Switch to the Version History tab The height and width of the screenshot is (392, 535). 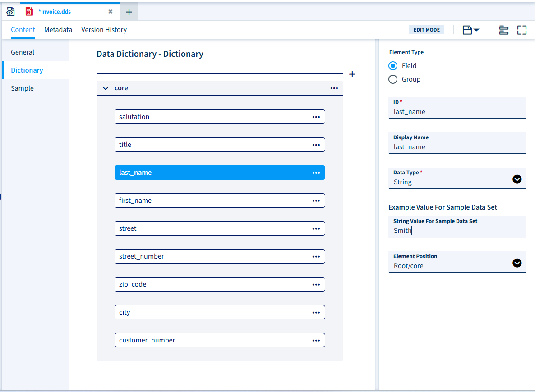(x=104, y=30)
